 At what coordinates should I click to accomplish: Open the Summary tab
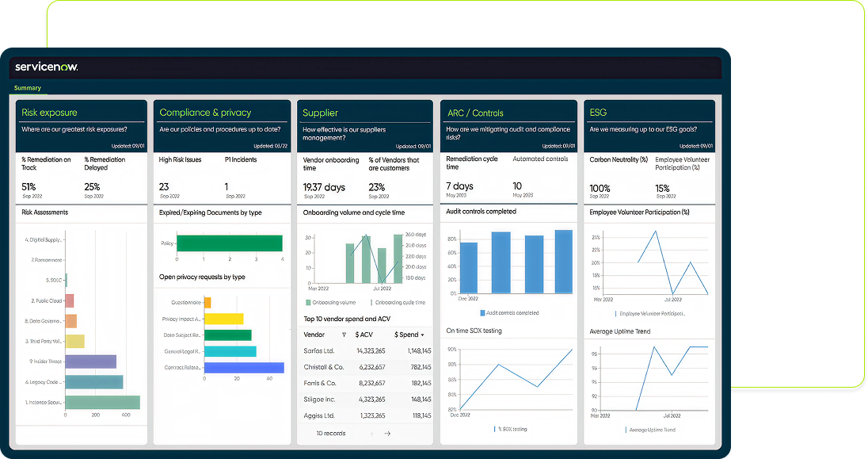click(x=28, y=88)
